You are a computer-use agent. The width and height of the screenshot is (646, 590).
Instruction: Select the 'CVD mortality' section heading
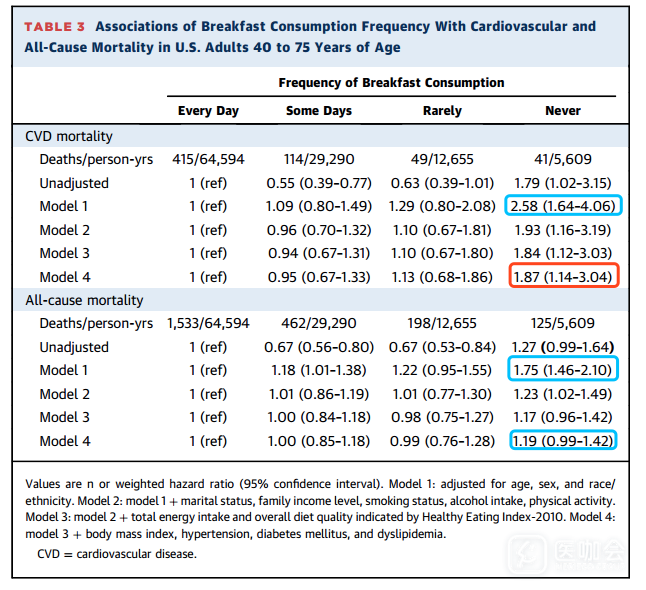click(x=69, y=136)
